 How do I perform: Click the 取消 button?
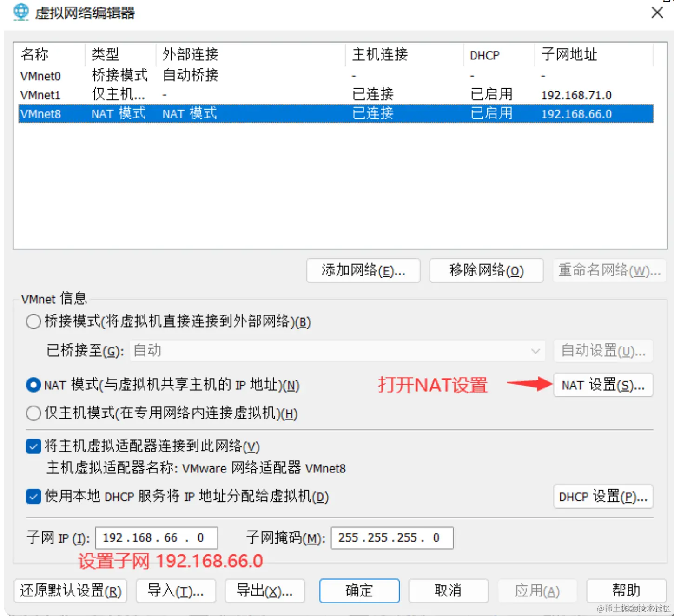pos(449,591)
